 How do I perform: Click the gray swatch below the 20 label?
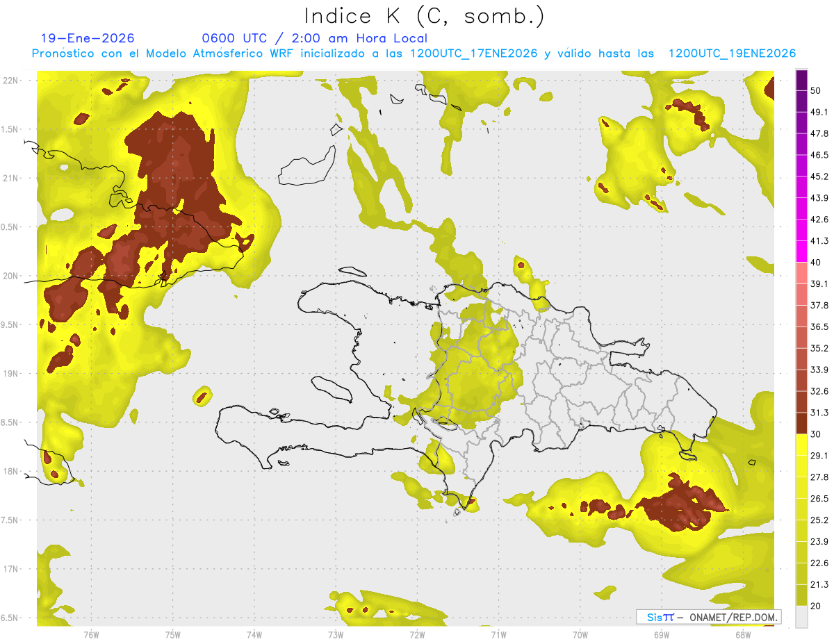802,617
